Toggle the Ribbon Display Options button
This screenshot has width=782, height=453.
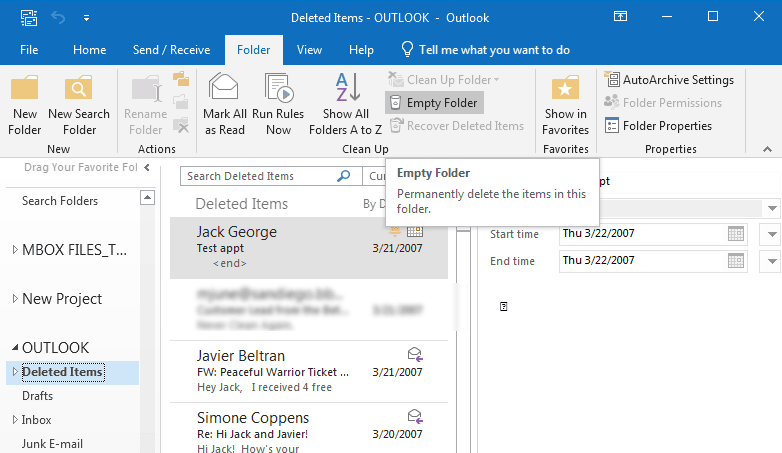(x=620, y=16)
